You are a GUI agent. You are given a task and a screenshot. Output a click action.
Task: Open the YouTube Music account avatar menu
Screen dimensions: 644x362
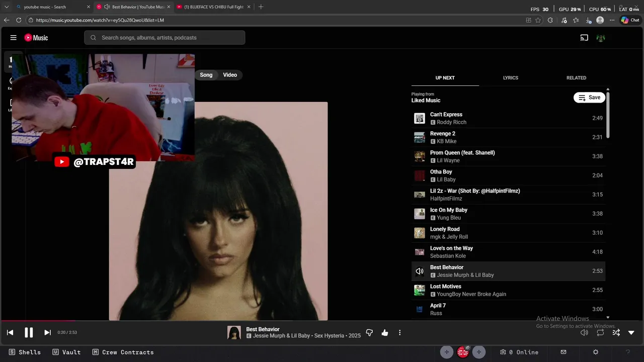pyautogui.click(x=600, y=38)
